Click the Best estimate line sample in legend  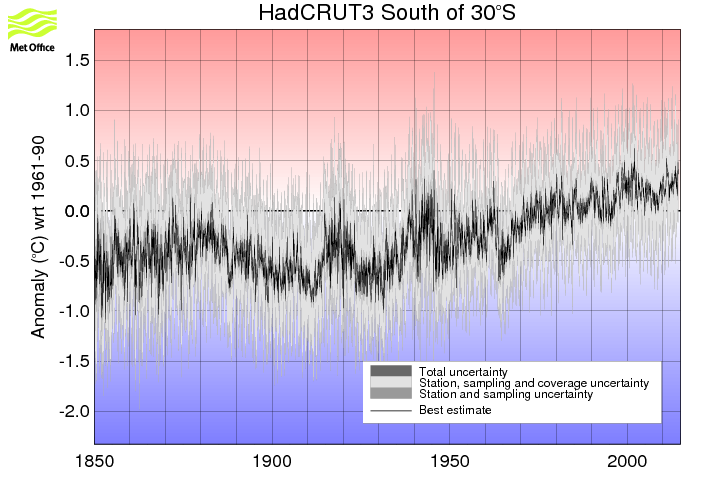coord(391,411)
